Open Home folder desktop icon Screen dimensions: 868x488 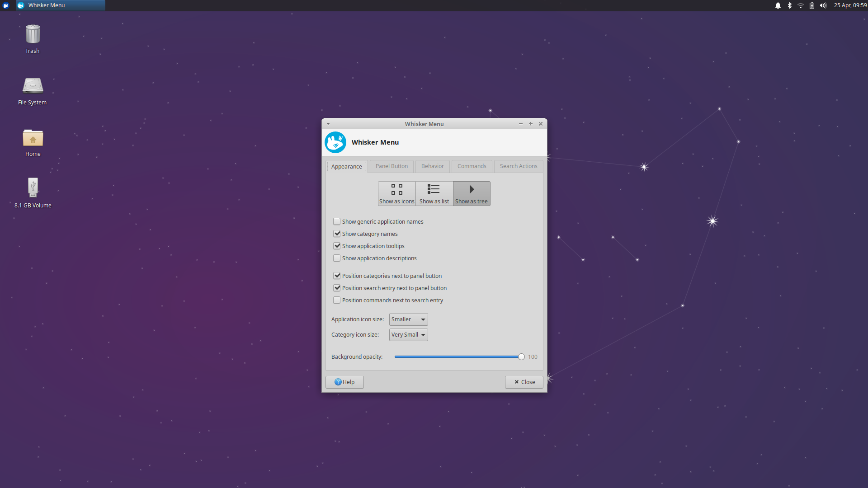(33, 143)
